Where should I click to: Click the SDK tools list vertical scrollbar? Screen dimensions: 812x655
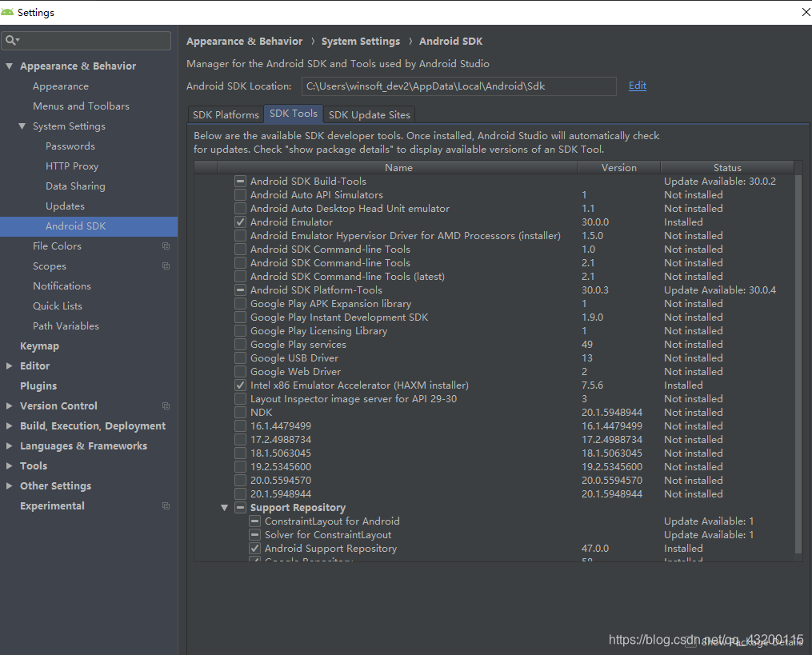click(x=798, y=362)
